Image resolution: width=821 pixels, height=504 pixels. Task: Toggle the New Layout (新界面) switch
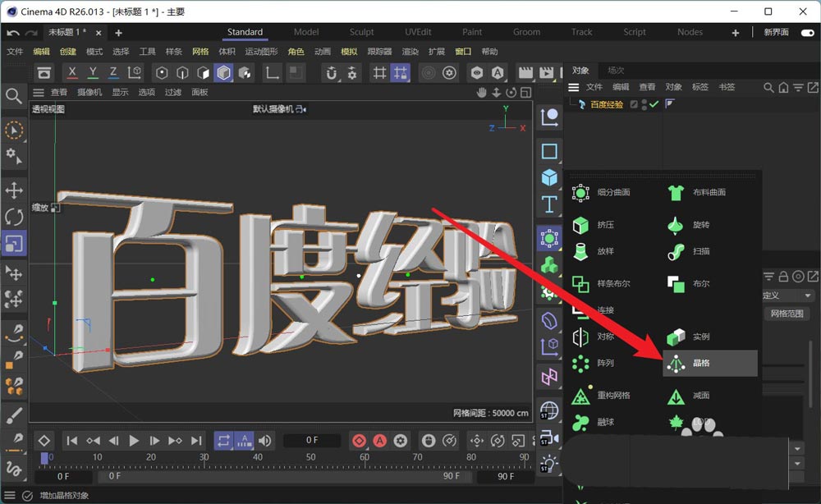(807, 33)
